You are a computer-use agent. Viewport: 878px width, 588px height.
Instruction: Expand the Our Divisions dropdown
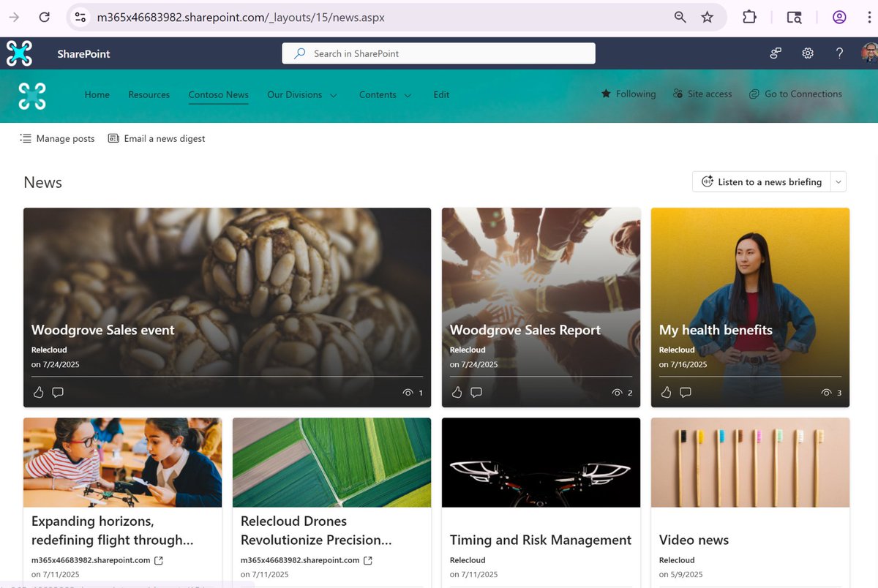tap(301, 94)
